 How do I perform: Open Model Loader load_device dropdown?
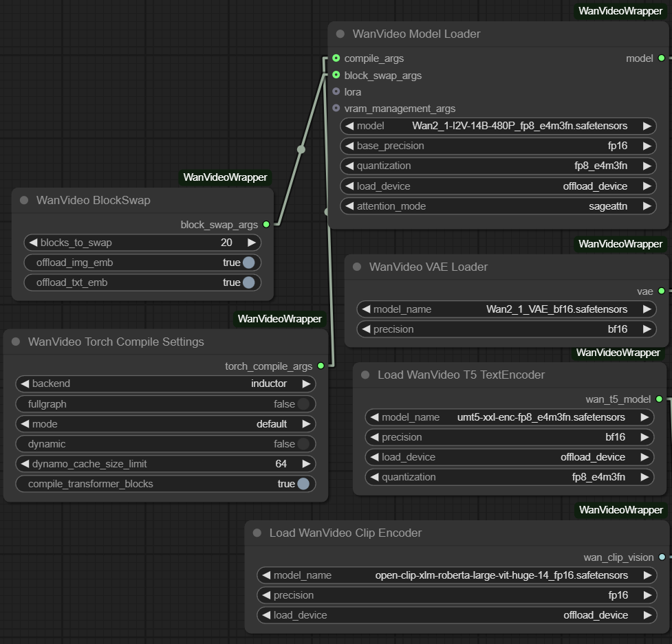click(498, 186)
